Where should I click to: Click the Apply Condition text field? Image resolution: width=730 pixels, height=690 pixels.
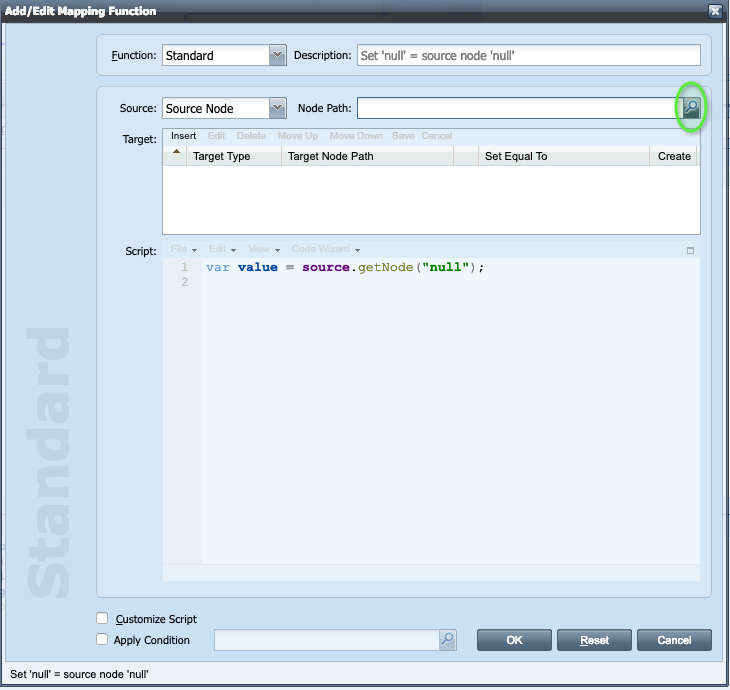[327, 640]
